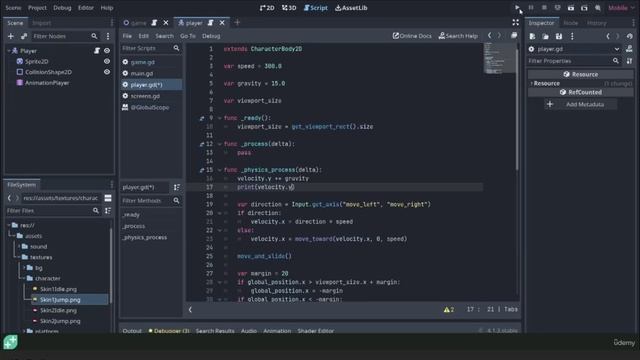Open the AssetLib workspace
Viewport: 640px width, 360px height.
351,8
